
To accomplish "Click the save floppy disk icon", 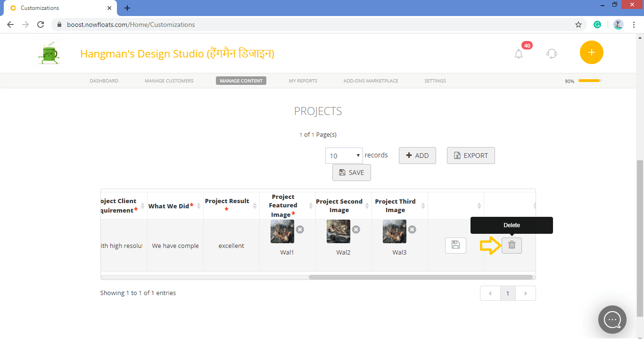I will (455, 245).
